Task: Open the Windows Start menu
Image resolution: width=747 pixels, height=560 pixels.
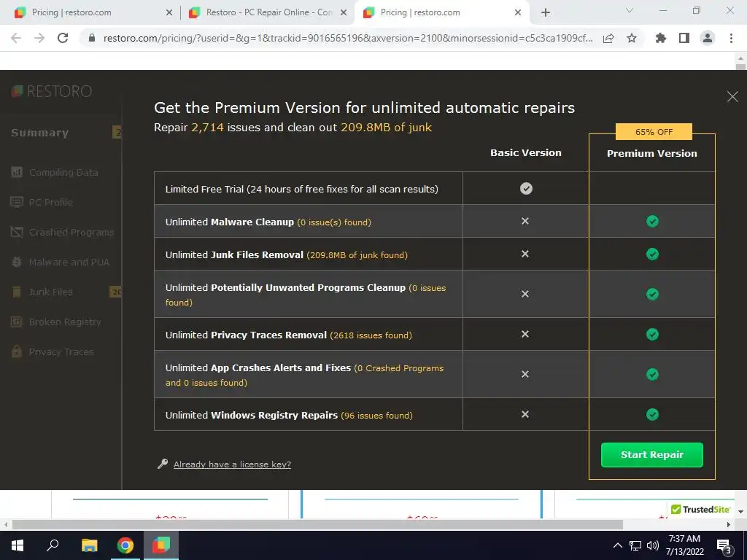Action: (x=18, y=545)
